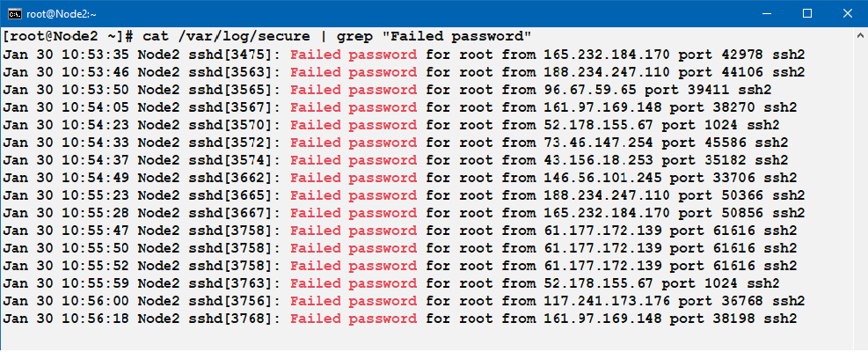Click red Failed password text at 10:54:23

[x=354, y=125]
